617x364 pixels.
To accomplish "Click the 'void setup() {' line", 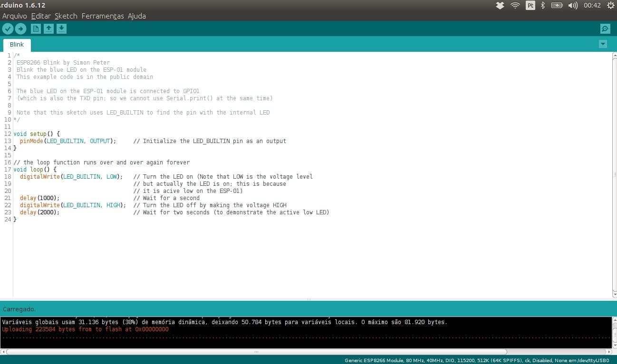I will point(37,134).
